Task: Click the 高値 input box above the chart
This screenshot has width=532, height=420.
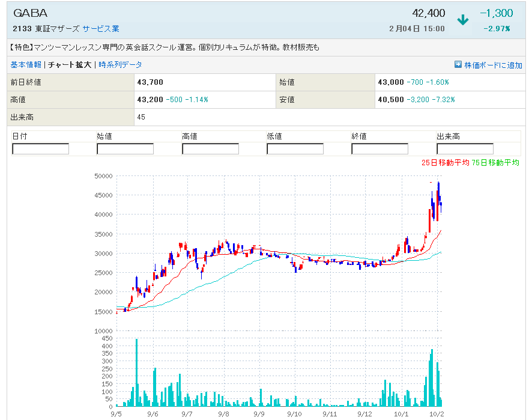Action: pyautogui.click(x=210, y=148)
